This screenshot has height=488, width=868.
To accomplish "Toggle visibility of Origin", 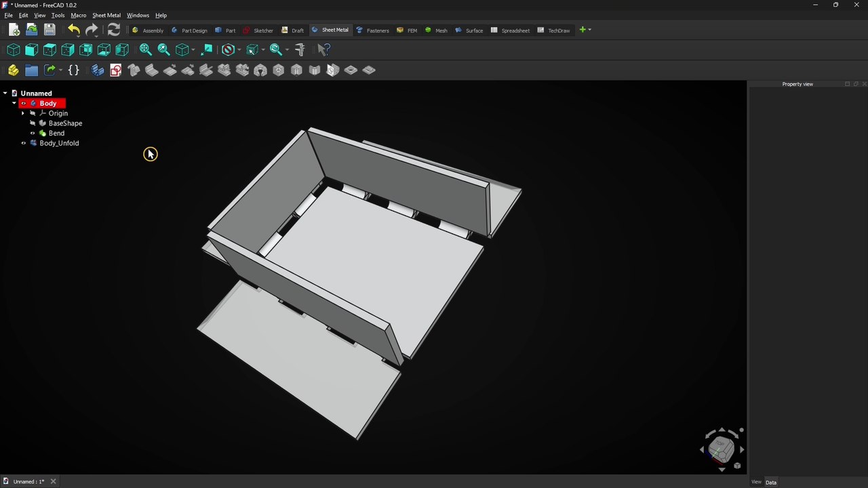I will [33, 113].
